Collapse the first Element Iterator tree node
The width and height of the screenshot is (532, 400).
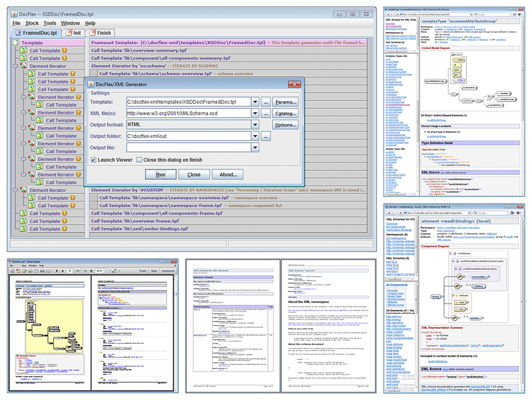pos(17,66)
